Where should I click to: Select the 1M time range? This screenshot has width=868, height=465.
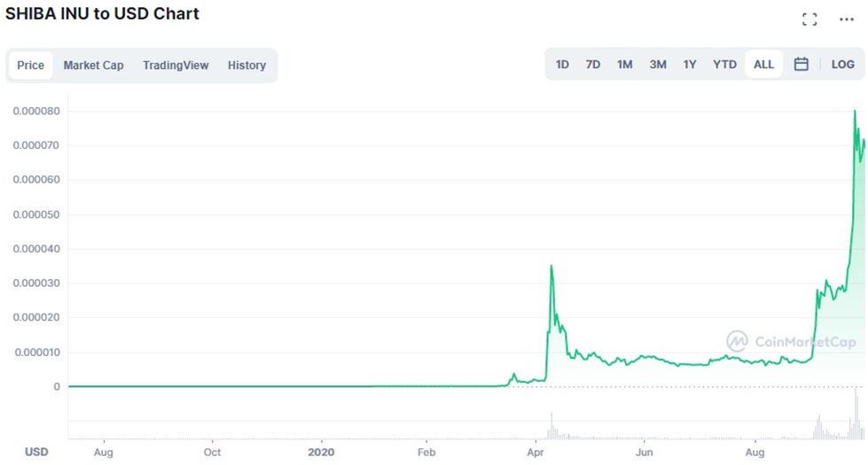624,64
